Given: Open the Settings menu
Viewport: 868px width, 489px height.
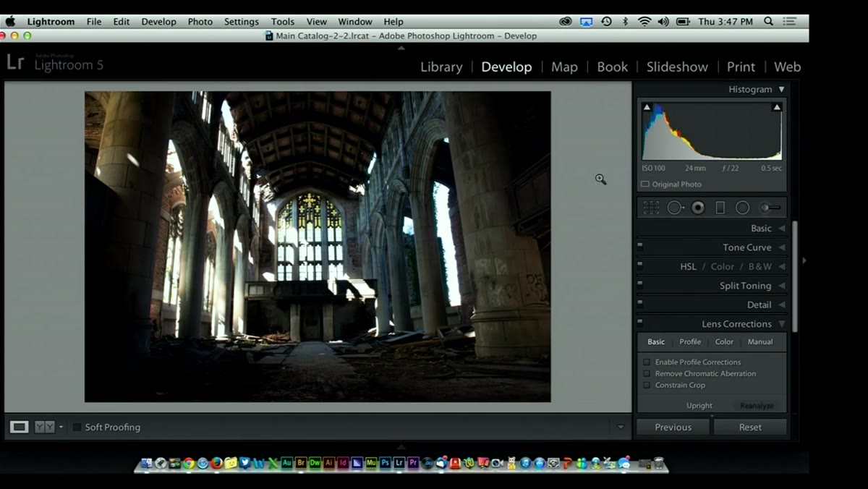Looking at the screenshot, I should [x=242, y=22].
